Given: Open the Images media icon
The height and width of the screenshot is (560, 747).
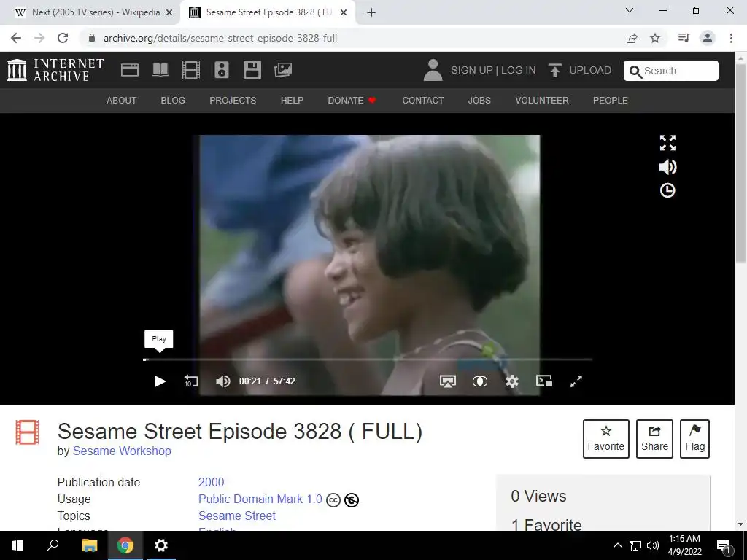Looking at the screenshot, I should [x=283, y=70].
